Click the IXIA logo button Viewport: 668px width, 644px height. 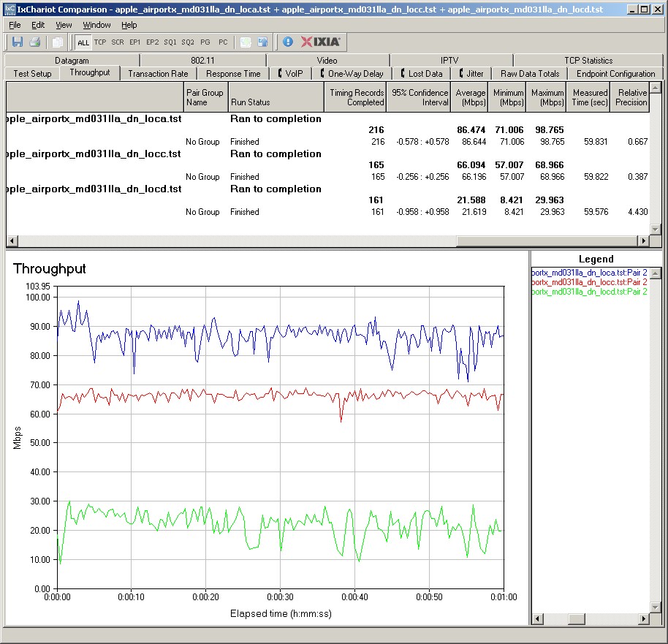[x=320, y=42]
